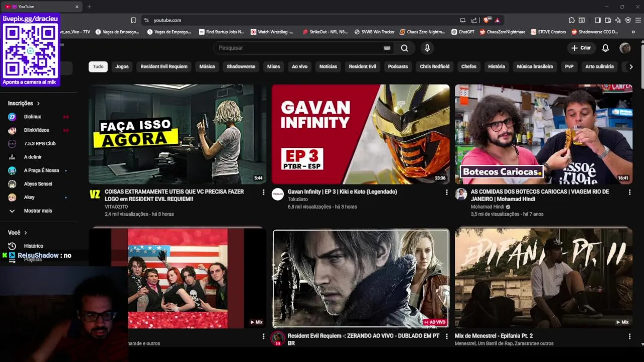Open Brave Wallet icon
The image size is (644, 362).
[x=608, y=20]
